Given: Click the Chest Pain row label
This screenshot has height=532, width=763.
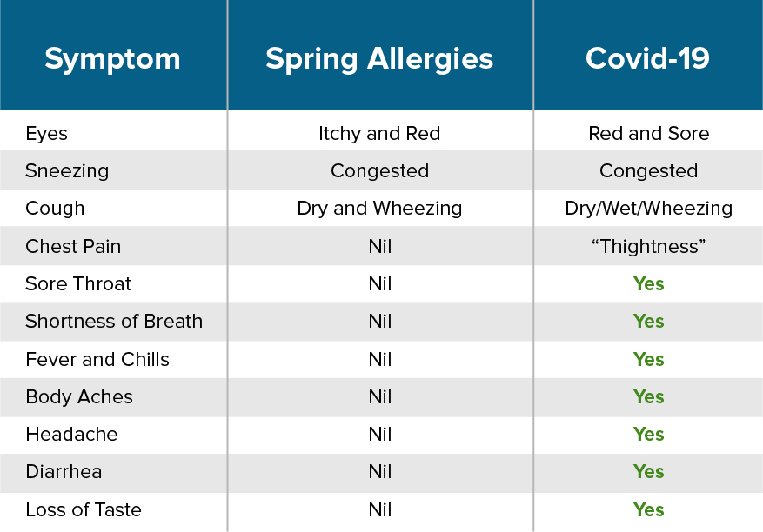Looking at the screenshot, I should (73, 247).
